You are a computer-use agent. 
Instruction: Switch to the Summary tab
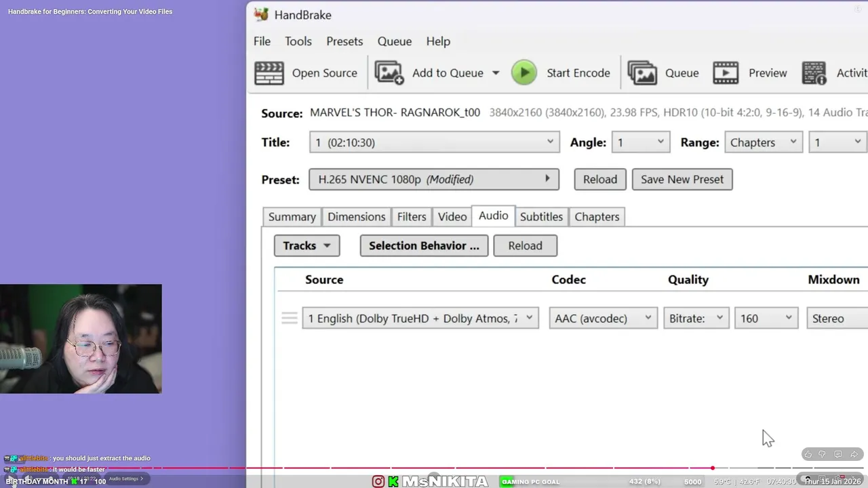pyautogui.click(x=292, y=217)
